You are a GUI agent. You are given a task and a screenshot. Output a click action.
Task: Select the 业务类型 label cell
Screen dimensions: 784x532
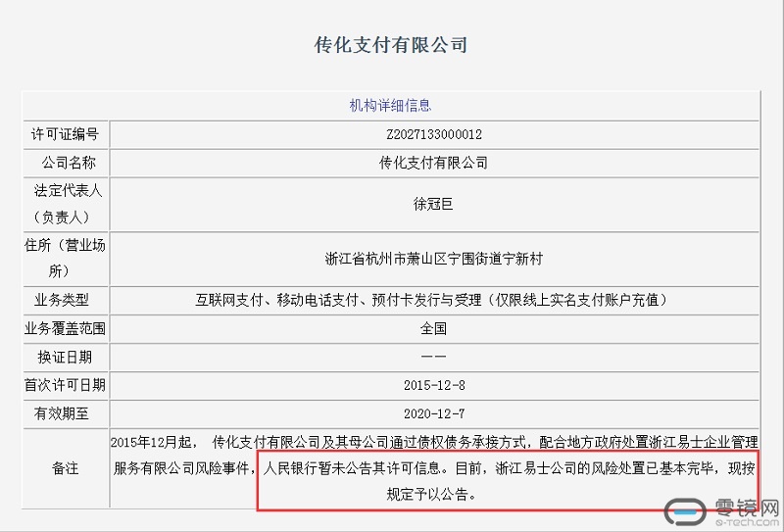pos(66,300)
